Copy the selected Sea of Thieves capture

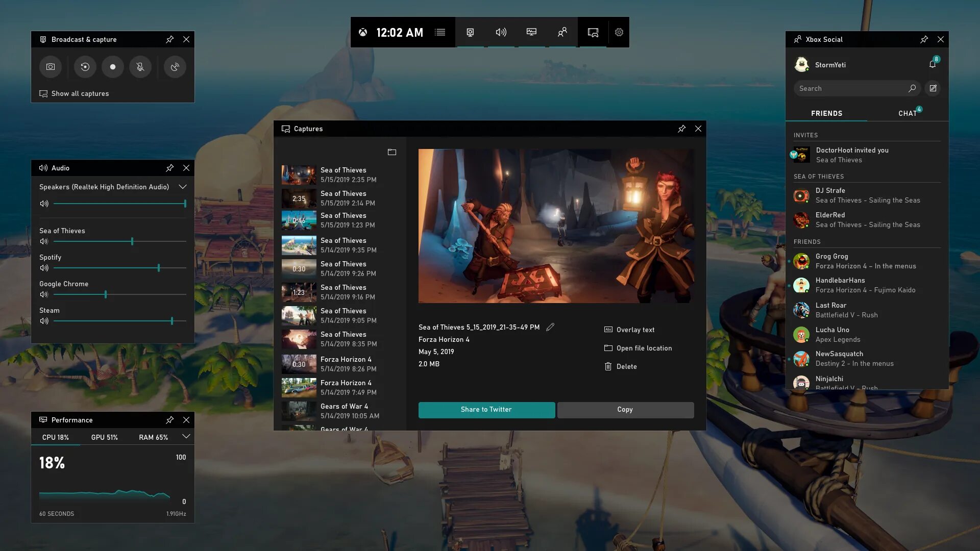click(x=625, y=409)
